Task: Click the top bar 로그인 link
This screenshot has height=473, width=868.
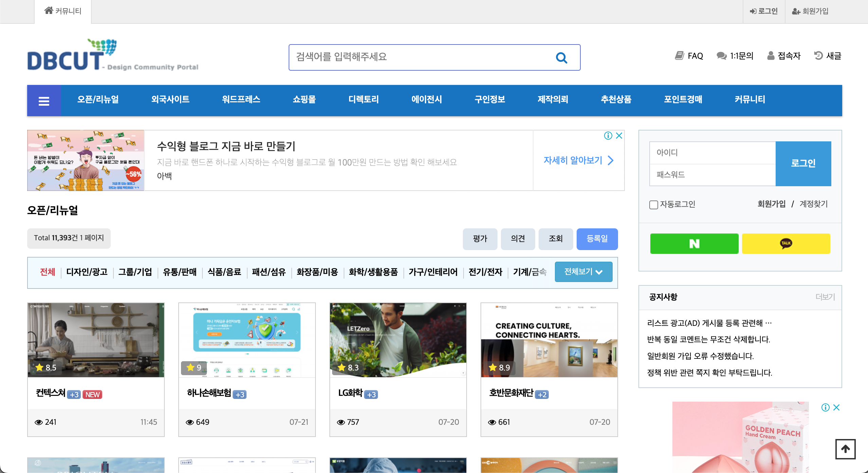Action: pos(763,11)
